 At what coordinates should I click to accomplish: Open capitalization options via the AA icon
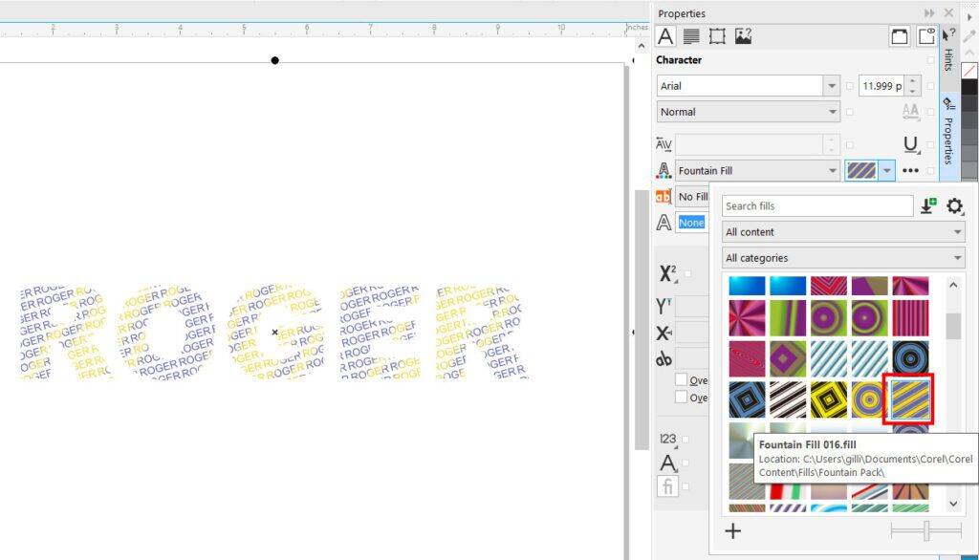909,110
